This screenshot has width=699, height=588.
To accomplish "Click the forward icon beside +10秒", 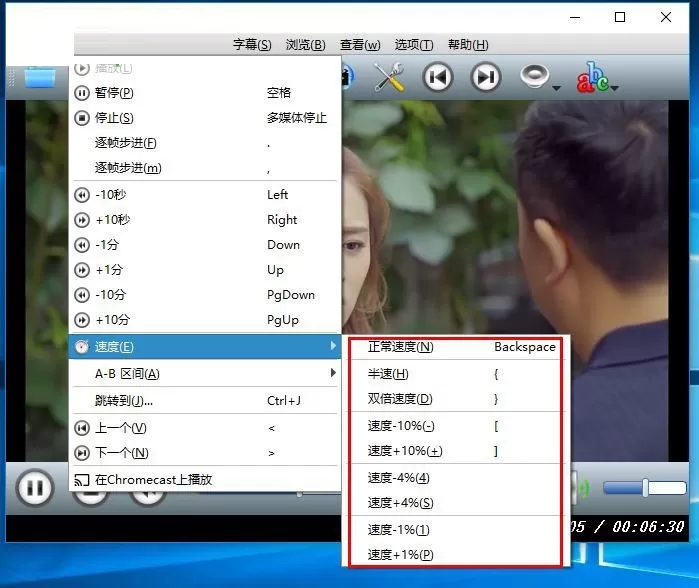I will (x=82, y=220).
